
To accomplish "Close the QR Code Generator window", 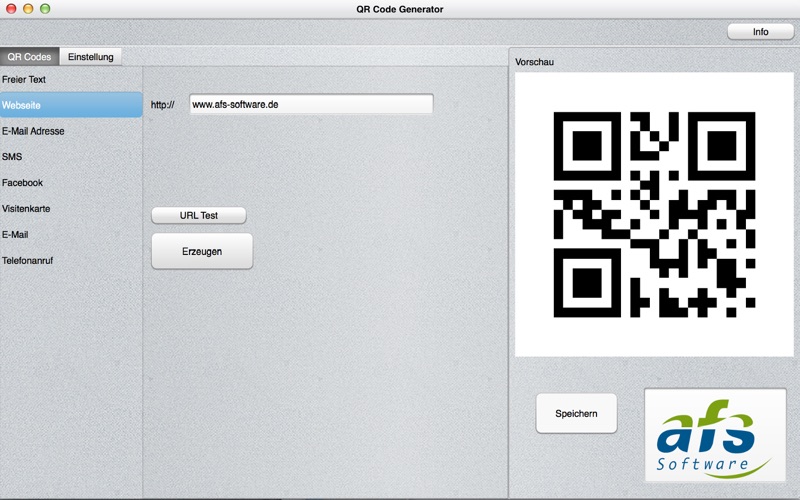I will coord(11,9).
